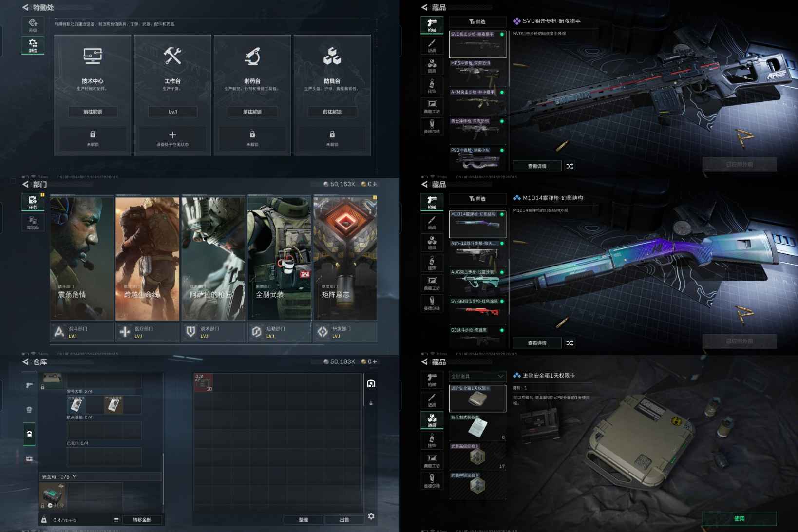The image size is (798, 532).
Task: Open the 阿萨拉的枪匠 mission card
Action: click(x=213, y=258)
